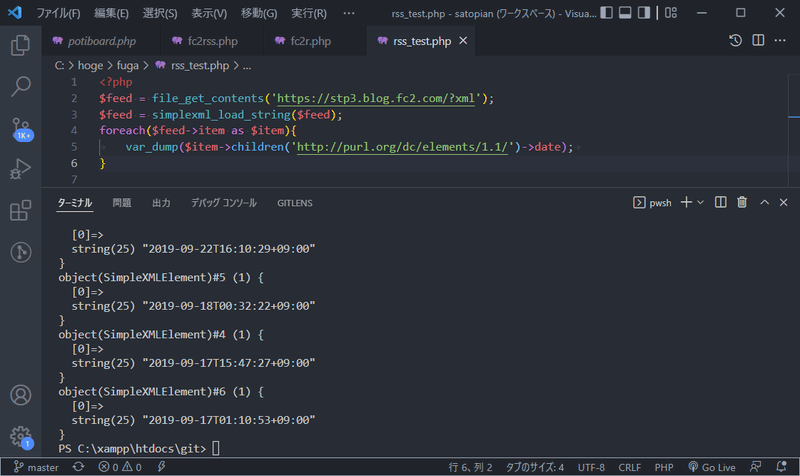This screenshot has width=800, height=476.
Task: Go to line via 行 6、列 2
Action: 470,467
